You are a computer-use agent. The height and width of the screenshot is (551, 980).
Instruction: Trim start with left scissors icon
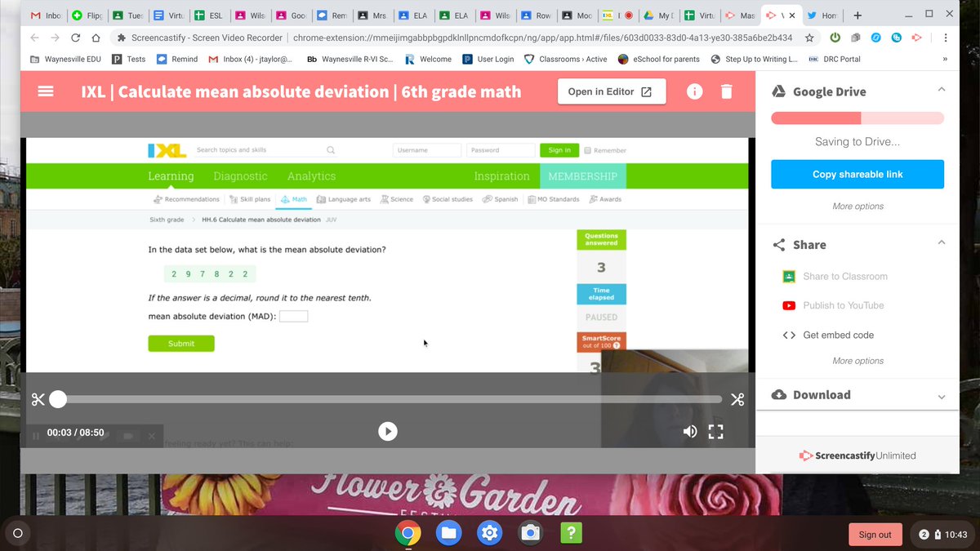coord(38,399)
